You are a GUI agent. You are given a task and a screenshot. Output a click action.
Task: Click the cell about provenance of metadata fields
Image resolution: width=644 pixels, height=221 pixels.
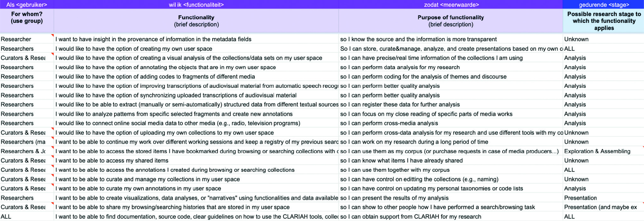tap(196, 39)
